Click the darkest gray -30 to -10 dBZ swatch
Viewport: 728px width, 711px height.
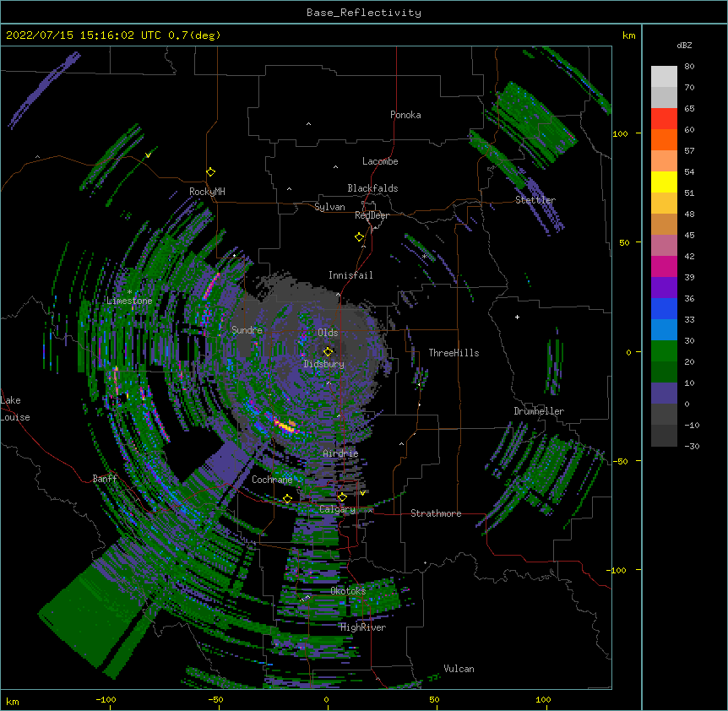tap(664, 436)
